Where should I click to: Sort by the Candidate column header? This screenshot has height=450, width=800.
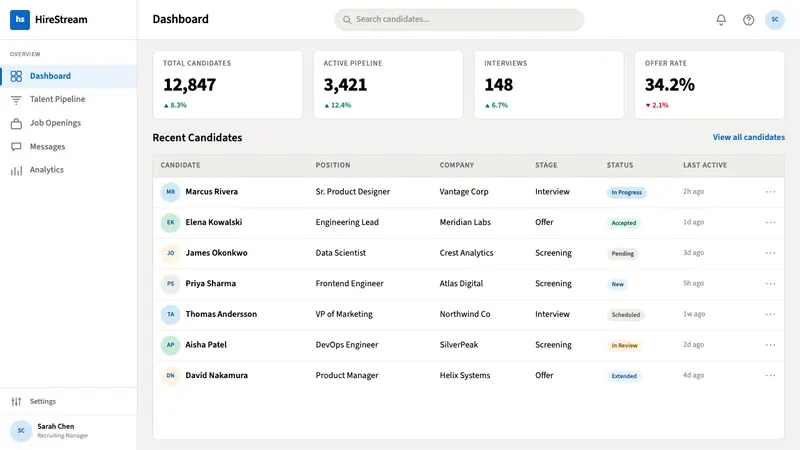pyautogui.click(x=180, y=165)
